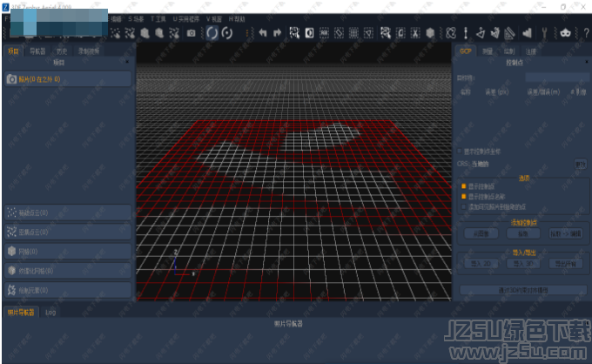Select the 绘制元素(0) project row
The width and height of the screenshot is (592, 364).
click(x=68, y=290)
